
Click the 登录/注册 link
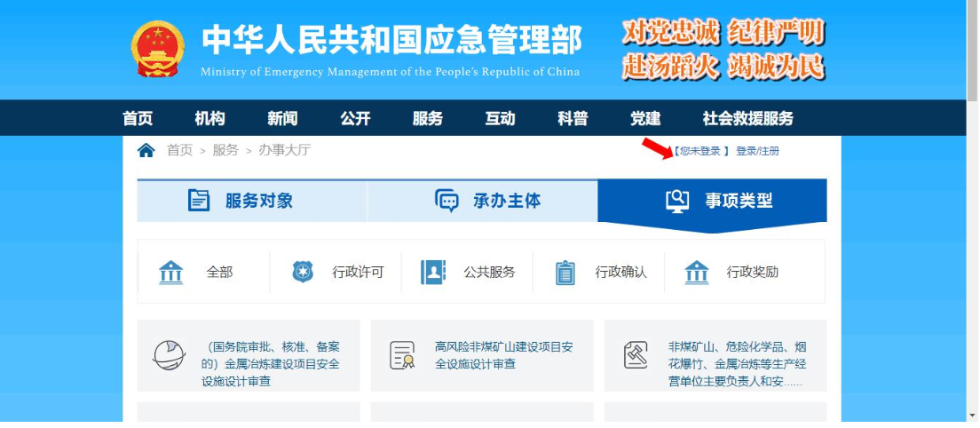tap(757, 151)
